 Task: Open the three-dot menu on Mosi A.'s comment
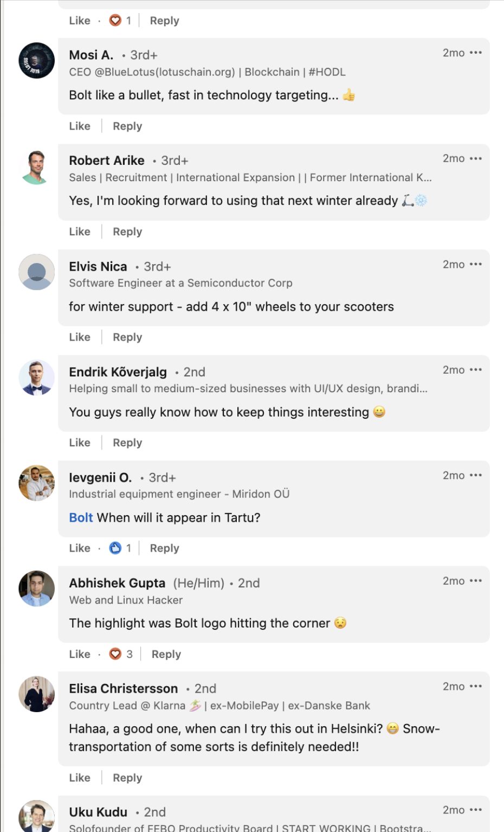click(x=476, y=53)
